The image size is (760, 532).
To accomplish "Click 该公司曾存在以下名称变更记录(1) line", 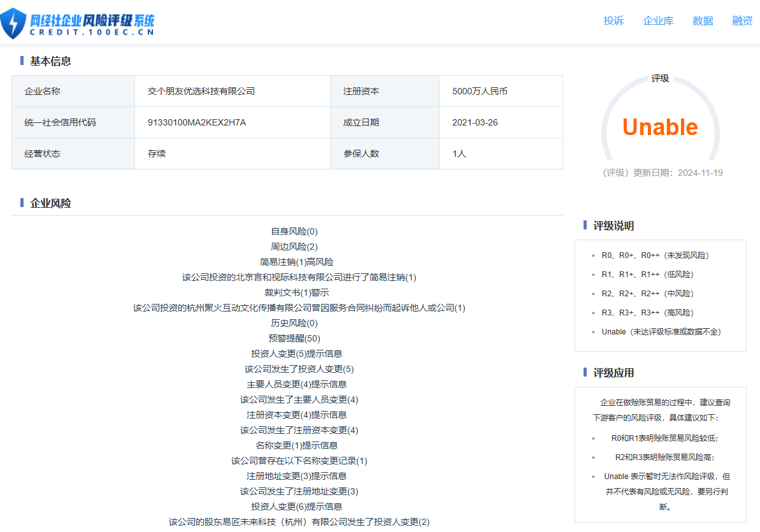I will point(299,461).
